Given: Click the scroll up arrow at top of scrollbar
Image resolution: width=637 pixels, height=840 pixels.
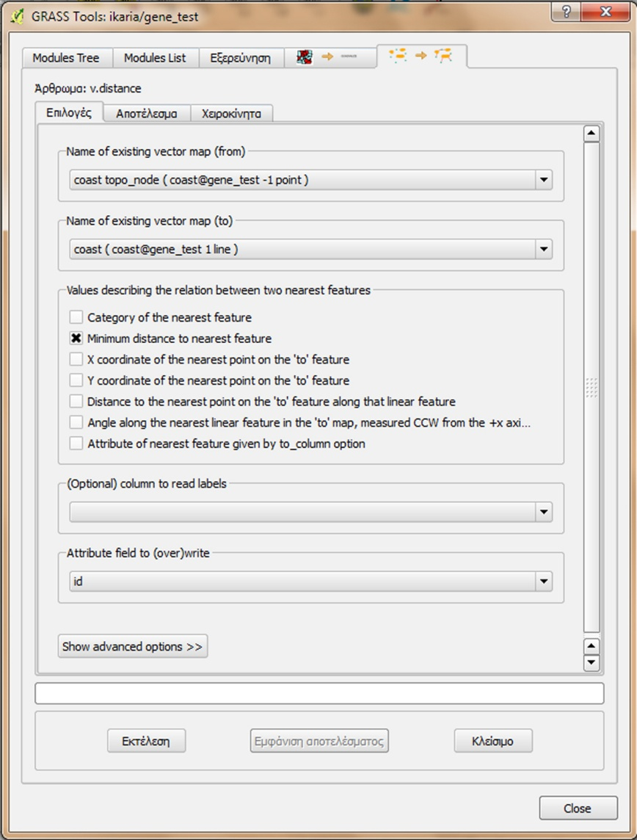Looking at the screenshot, I should [x=591, y=134].
